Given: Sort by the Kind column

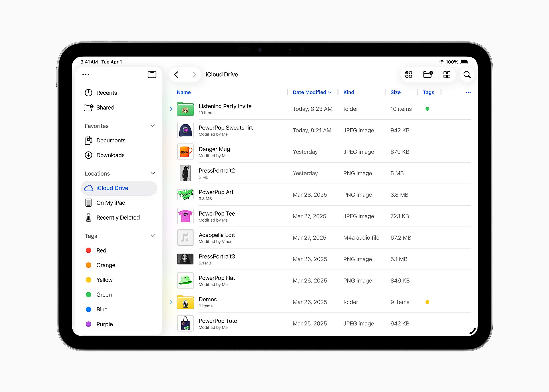Looking at the screenshot, I should click(x=349, y=92).
